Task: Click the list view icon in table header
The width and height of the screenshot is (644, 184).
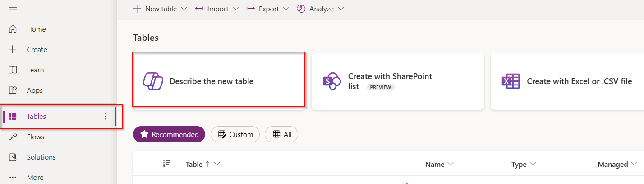Action: click(x=166, y=164)
